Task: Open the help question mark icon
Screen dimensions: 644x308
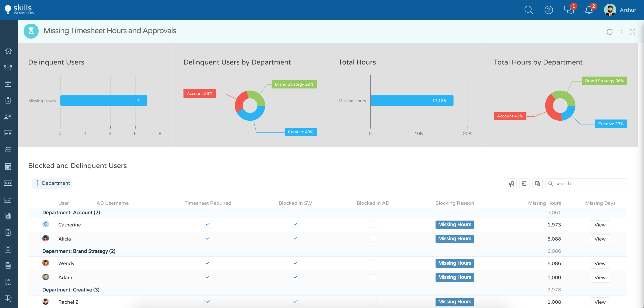Action: point(549,10)
